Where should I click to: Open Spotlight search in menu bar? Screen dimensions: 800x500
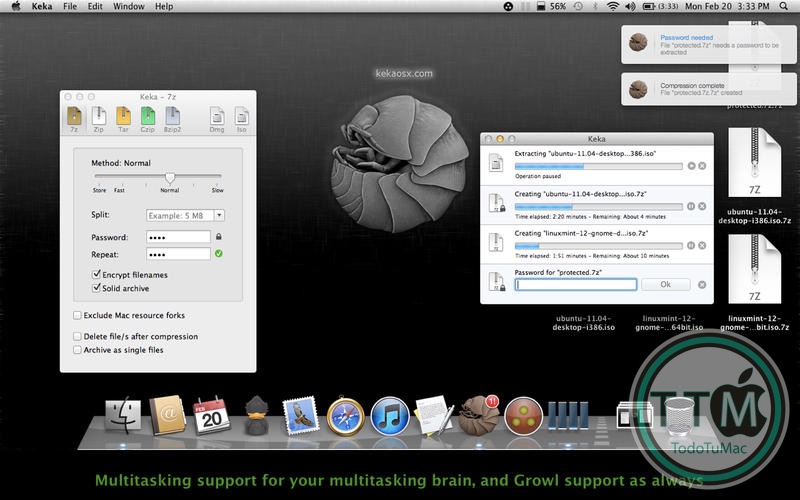pos(783,6)
